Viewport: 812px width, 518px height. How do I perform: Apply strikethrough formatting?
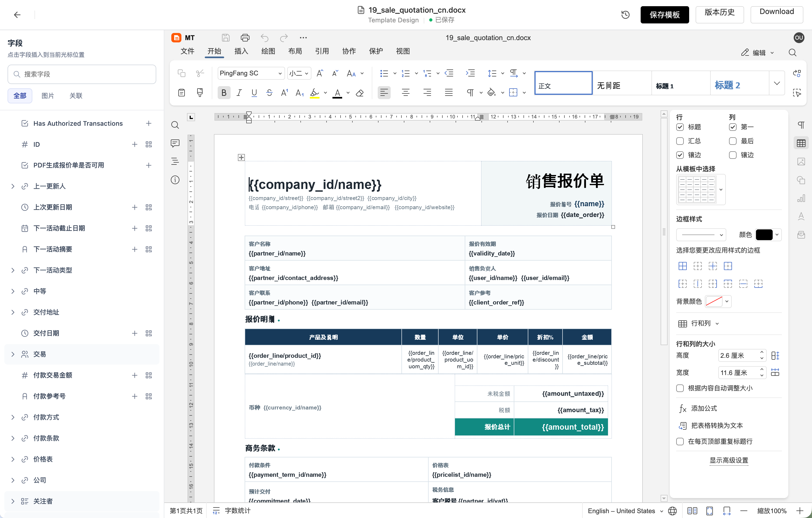click(x=269, y=92)
